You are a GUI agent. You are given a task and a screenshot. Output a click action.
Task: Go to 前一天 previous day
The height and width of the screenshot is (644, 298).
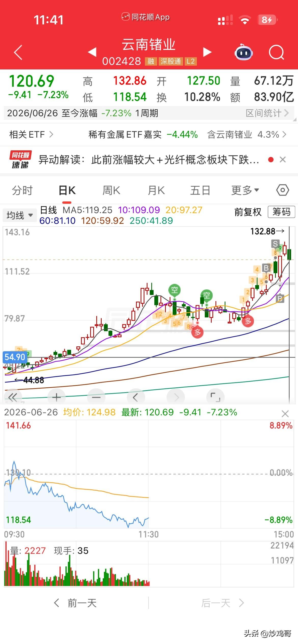(x=75, y=603)
